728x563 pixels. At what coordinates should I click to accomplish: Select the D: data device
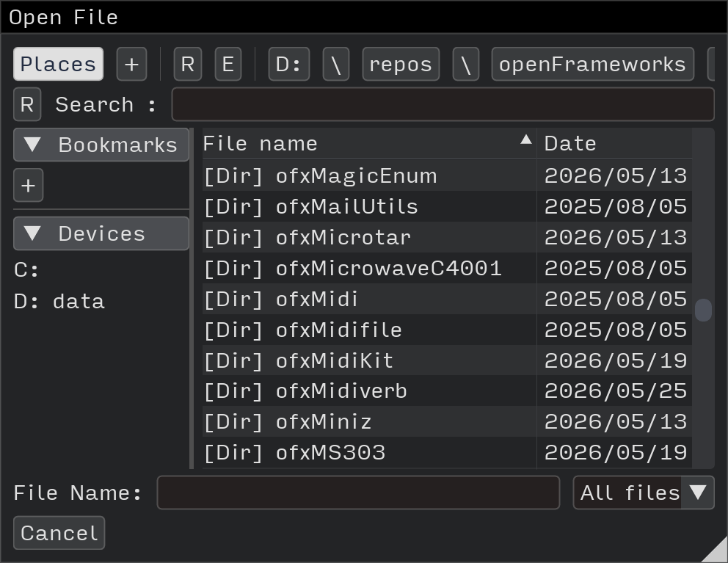click(x=59, y=302)
